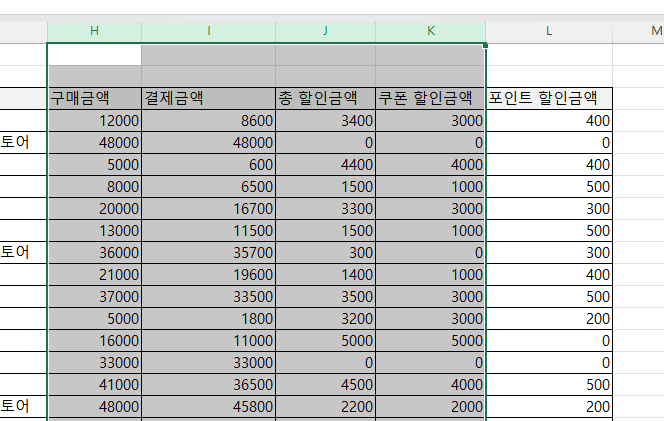Select cell with value 8600

point(208,121)
